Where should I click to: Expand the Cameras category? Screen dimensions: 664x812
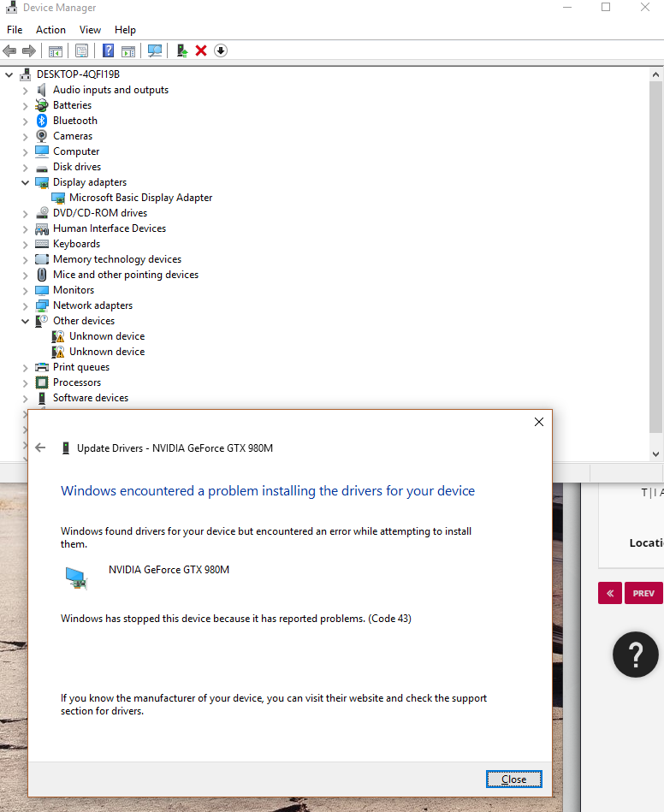[25, 137]
